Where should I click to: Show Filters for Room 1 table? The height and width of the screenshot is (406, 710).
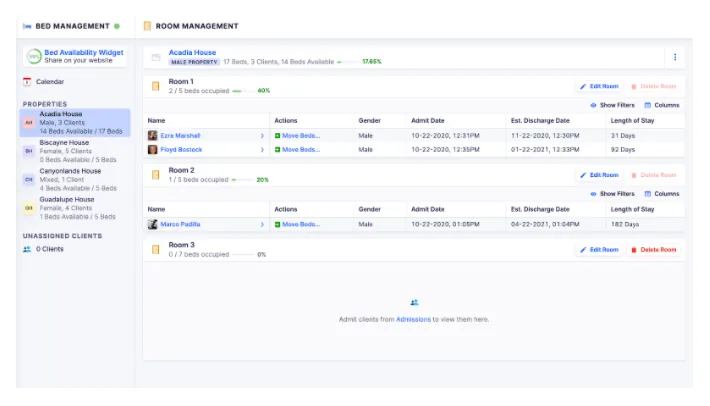coord(613,105)
